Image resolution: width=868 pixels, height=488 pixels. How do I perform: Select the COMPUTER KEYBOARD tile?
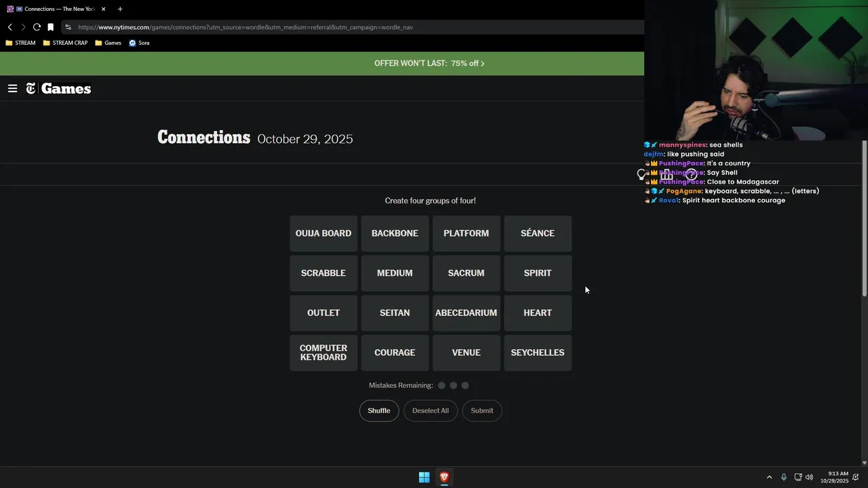click(323, 352)
